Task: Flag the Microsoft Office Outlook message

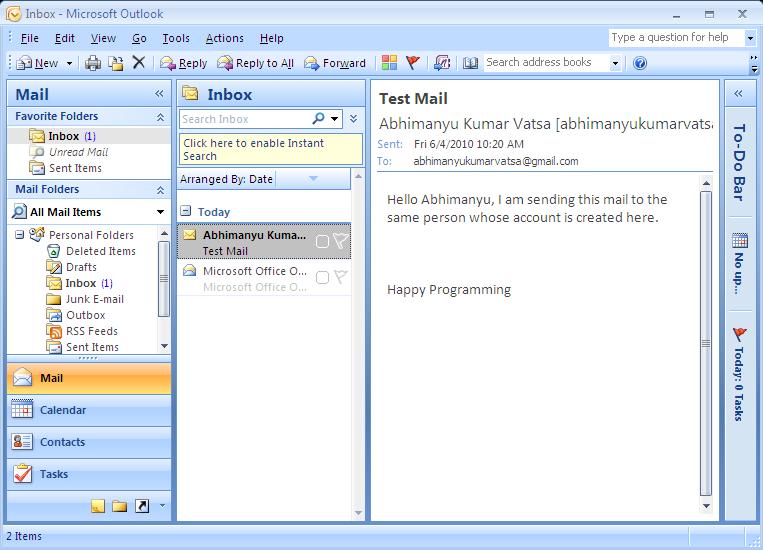Action: (x=340, y=277)
